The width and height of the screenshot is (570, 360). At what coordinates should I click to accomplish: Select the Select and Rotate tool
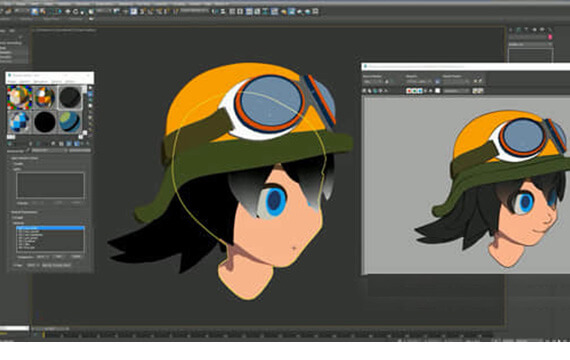pyautogui.click(x=75, y=11)
